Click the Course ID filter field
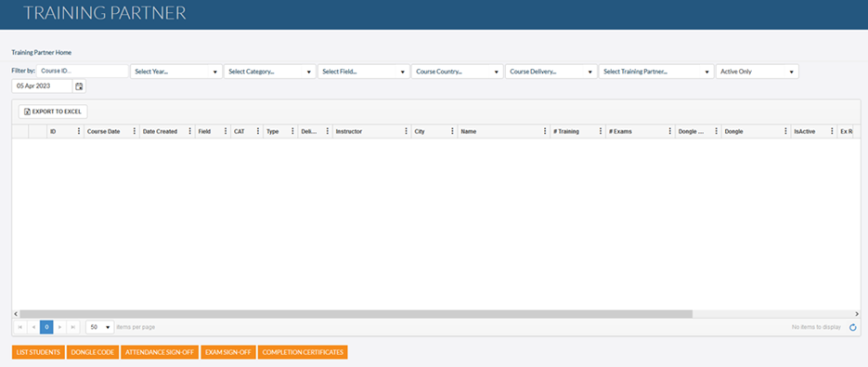Image resolution: width=868 pixels, height=367 pixels. [x=83, y=71]
